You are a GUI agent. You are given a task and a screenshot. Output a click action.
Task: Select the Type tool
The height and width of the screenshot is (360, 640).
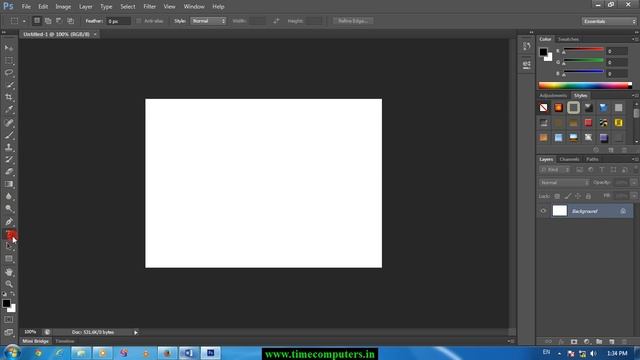pyautogui.click(x=10, y=234)
